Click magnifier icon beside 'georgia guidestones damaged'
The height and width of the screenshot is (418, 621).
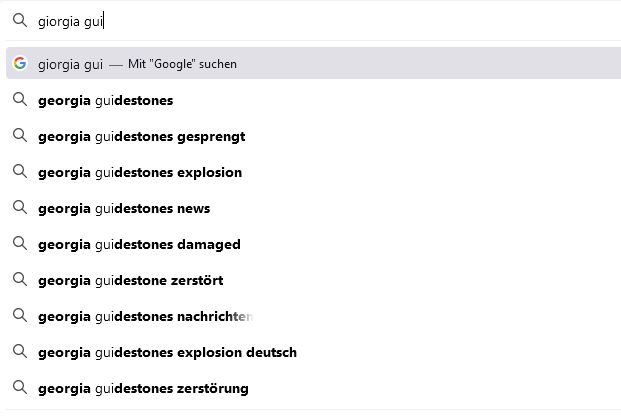(x=19, y=244)
